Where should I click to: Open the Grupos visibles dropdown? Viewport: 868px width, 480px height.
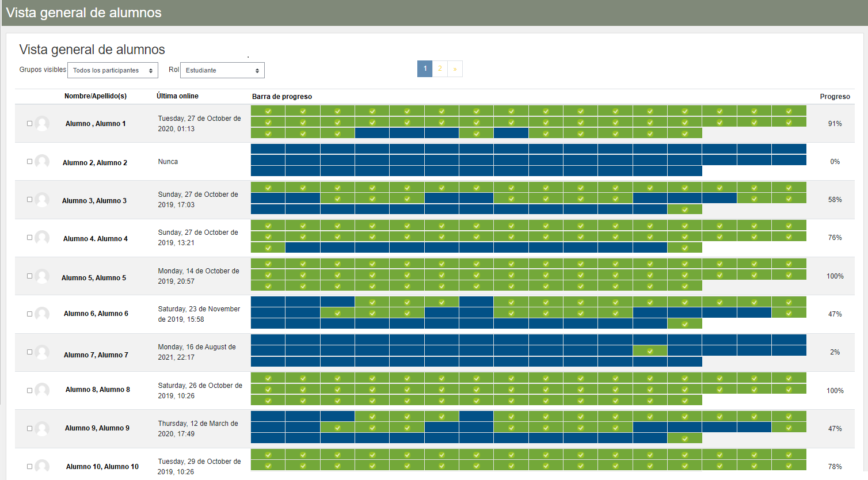[x=113, y=70]
